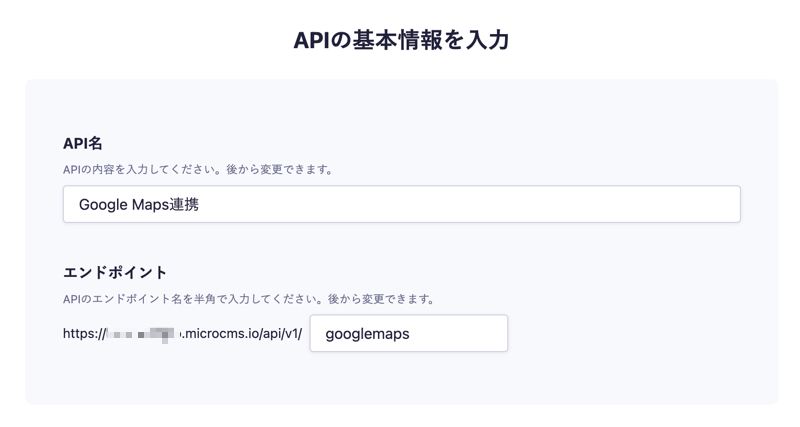Screen dimensions: 800x427
Task: Click the API名 field label
Action: click(x=84, y=143)
